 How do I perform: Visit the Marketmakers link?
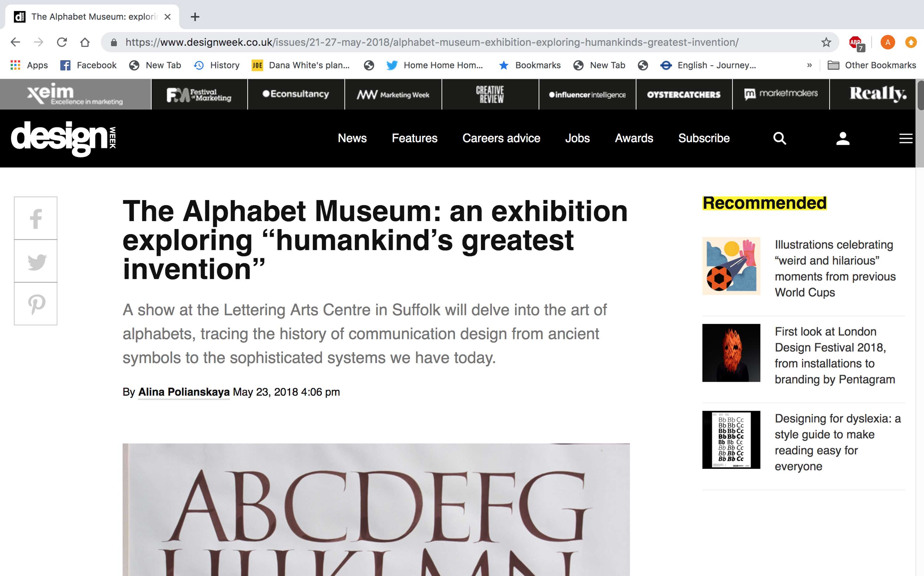[x=781, y=94]
